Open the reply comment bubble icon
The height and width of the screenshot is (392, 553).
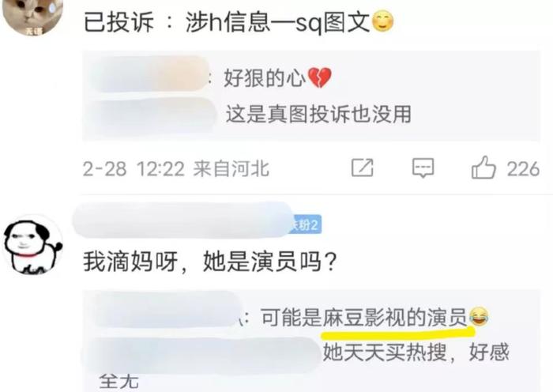coord(423,168)
